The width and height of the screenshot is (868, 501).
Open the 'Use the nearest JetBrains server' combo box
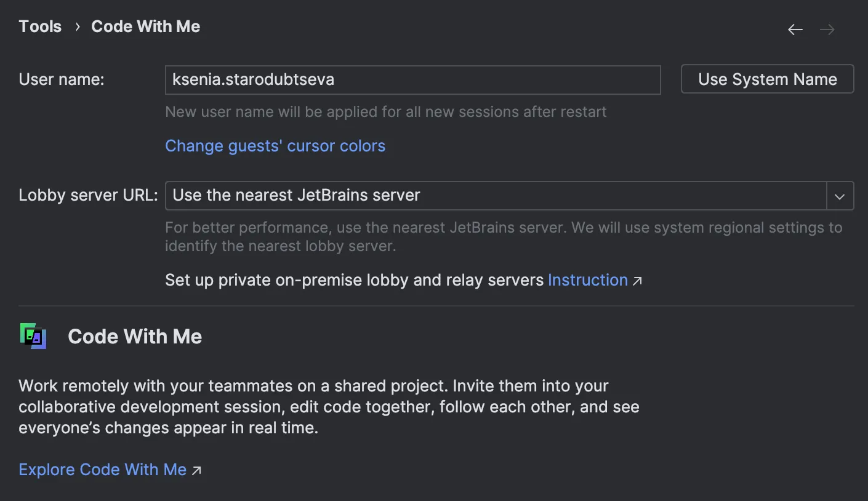[496, 196]
